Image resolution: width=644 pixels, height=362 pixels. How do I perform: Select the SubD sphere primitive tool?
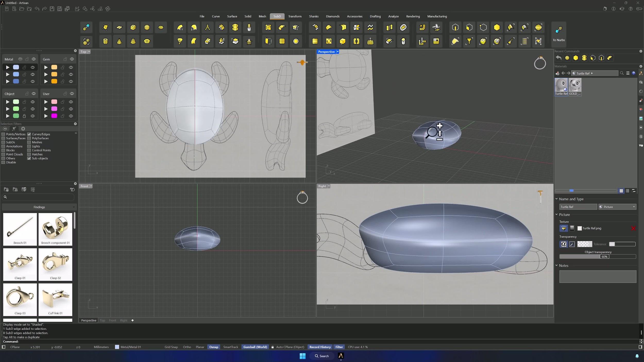pyautogui.click(x=147, y=27)
